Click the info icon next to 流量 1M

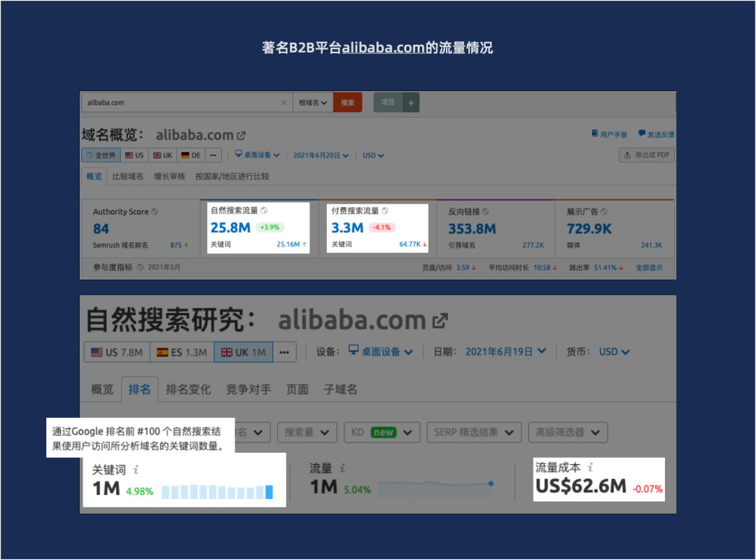342,468
